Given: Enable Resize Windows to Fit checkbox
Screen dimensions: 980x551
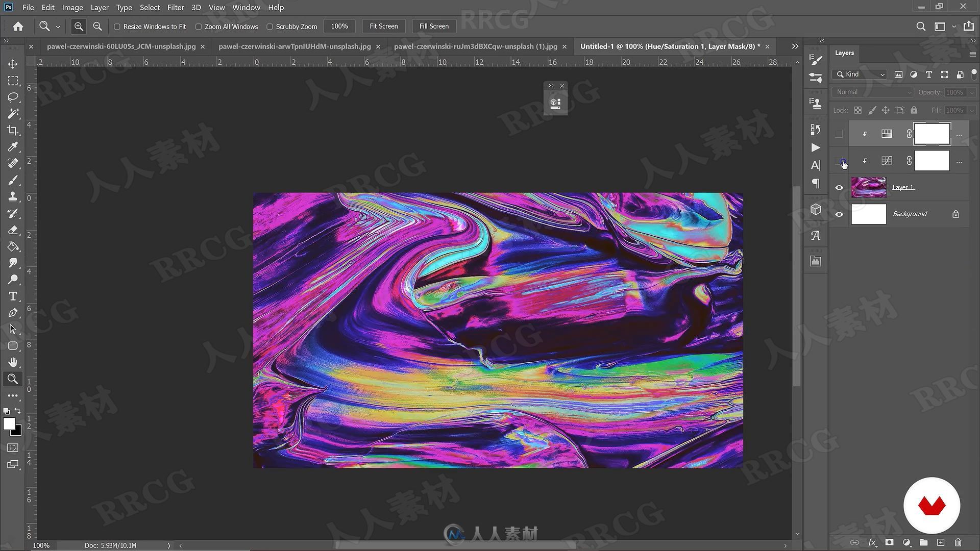Looking at the screenshot, I should [x=117, y=26].
